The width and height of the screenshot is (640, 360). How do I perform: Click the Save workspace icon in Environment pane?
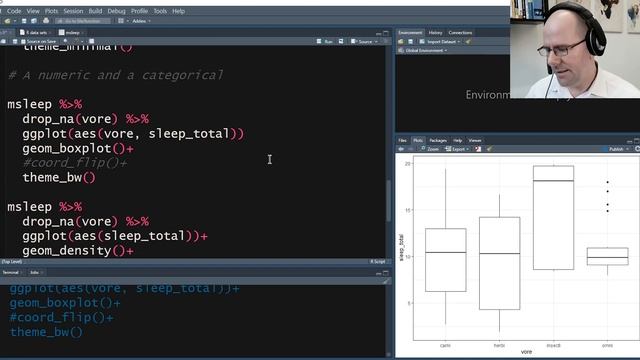click(410, 42)
